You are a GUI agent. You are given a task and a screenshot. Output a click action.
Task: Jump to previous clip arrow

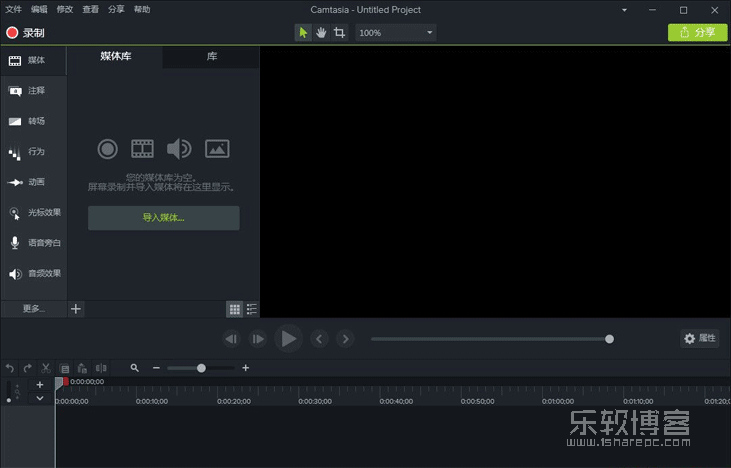(319, 339)
